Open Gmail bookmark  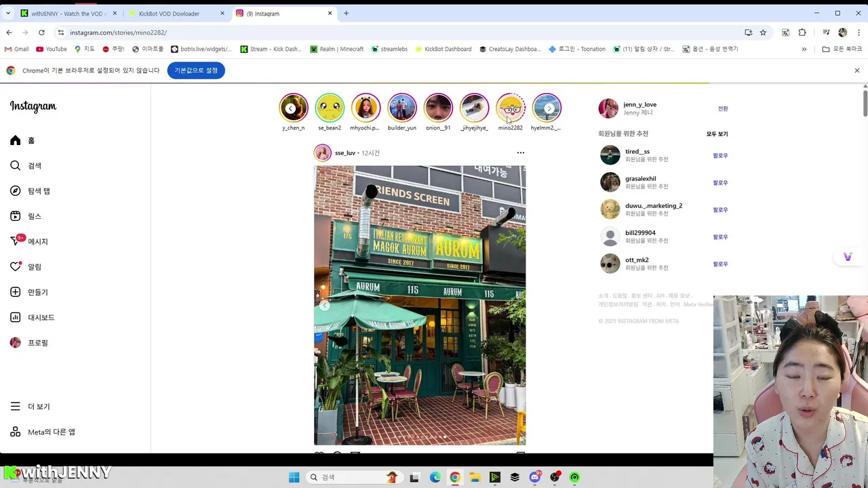point(16,49)
